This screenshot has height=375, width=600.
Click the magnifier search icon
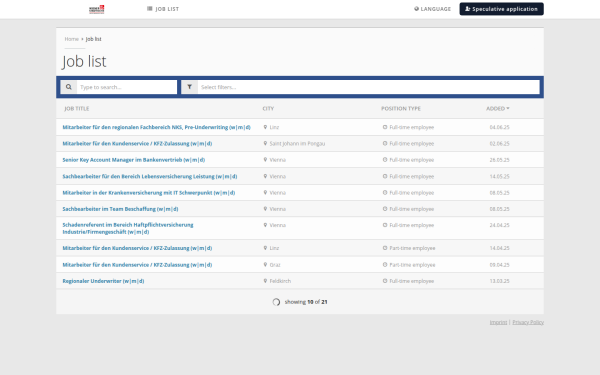pyautogui.click(x=68, y=87)
